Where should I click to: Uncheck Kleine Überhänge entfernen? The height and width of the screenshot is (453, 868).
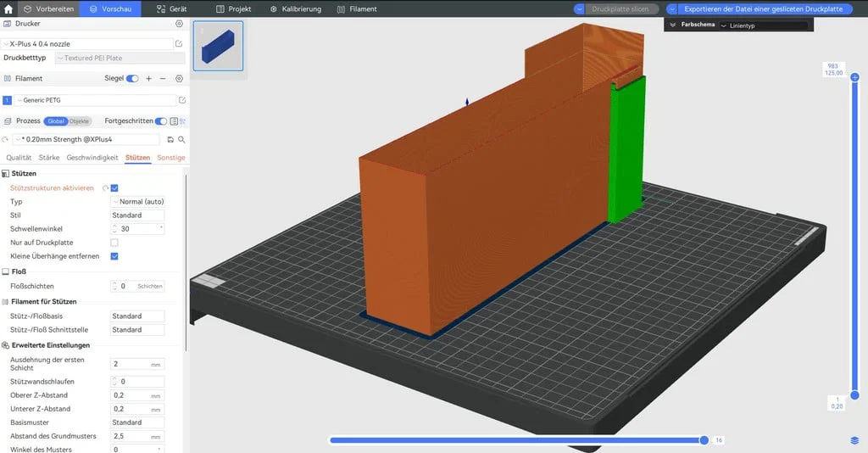click(x=114, y=256)
